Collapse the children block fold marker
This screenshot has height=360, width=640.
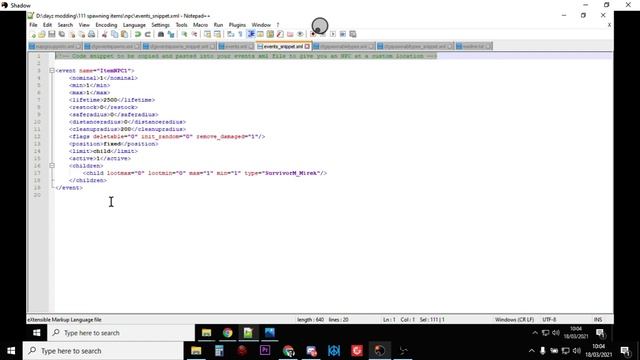(x=52, y=166)
